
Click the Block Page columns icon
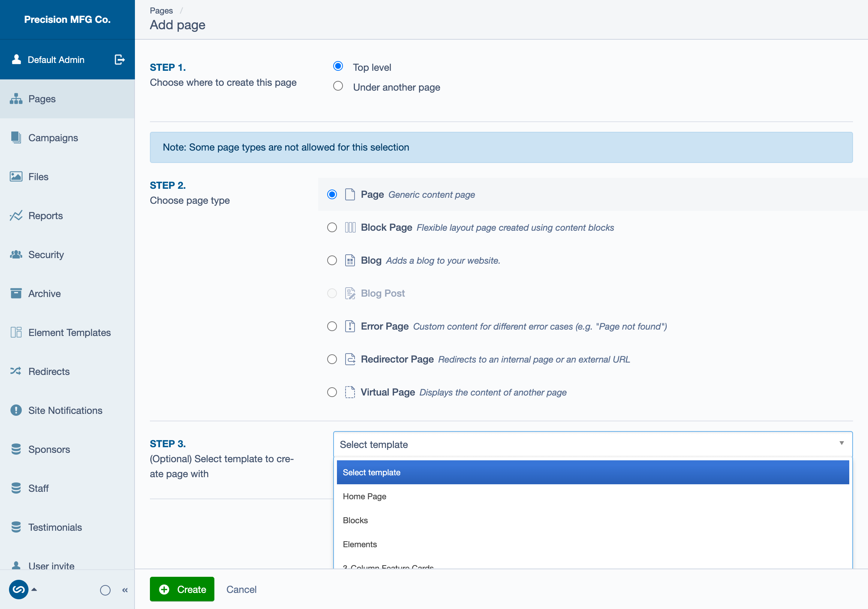[x=350, y=227]
